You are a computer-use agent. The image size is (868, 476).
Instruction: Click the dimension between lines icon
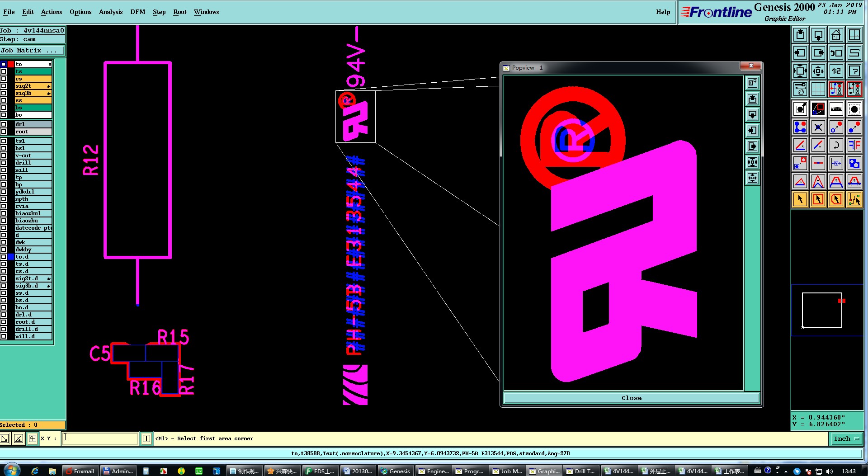(836, 163)
